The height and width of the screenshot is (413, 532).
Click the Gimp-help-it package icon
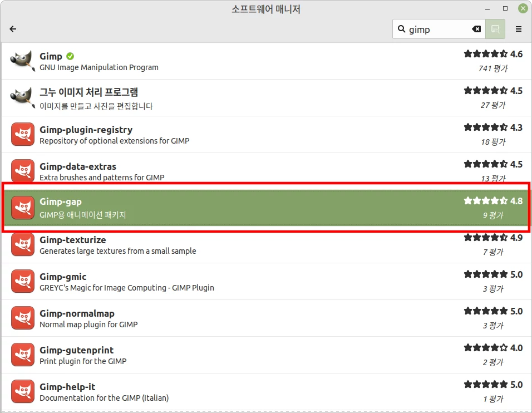click(23, 391)
